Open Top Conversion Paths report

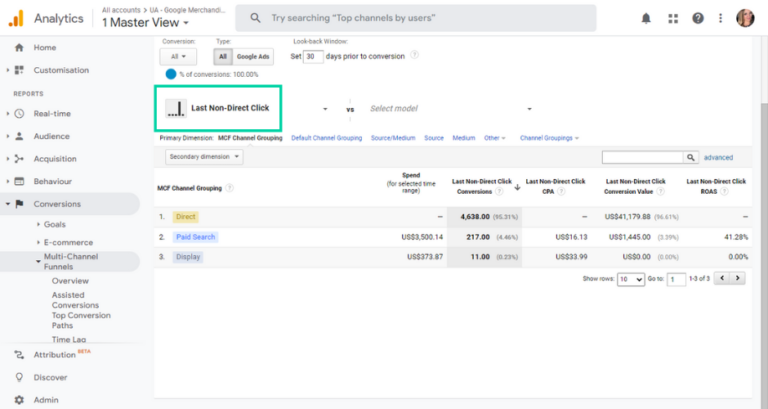click(x=81, y=320)
